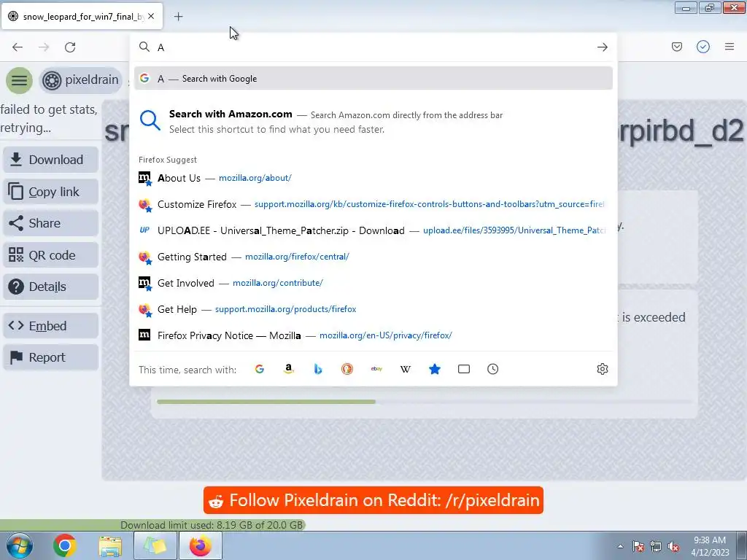Viewport: 747px width, 560px height.
Task: Report this file
Action: coord(51,357)
